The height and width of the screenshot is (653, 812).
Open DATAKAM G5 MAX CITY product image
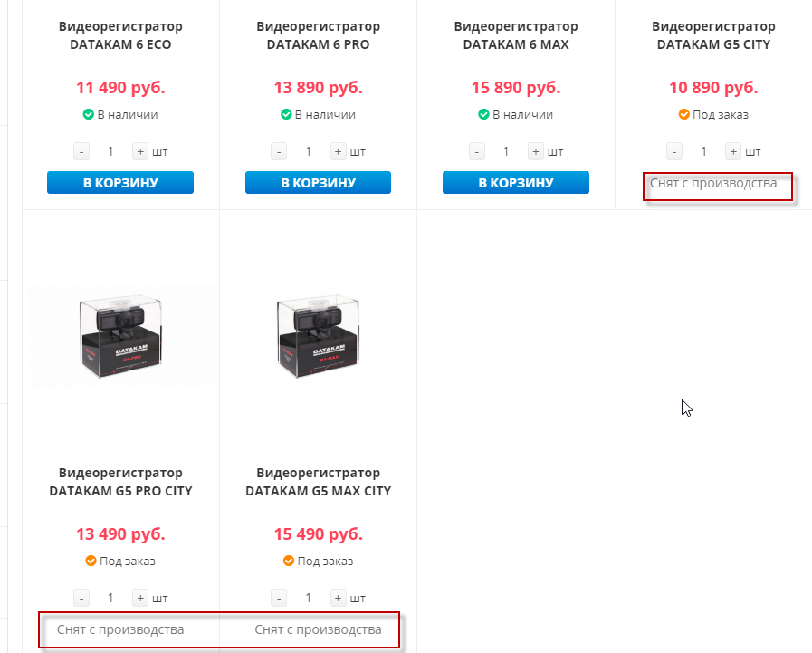click(318, 337)
